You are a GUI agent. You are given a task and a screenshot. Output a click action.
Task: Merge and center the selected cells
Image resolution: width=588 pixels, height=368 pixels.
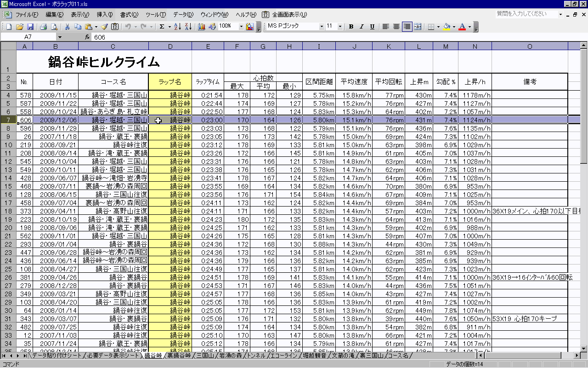click(x=417, y=27)
